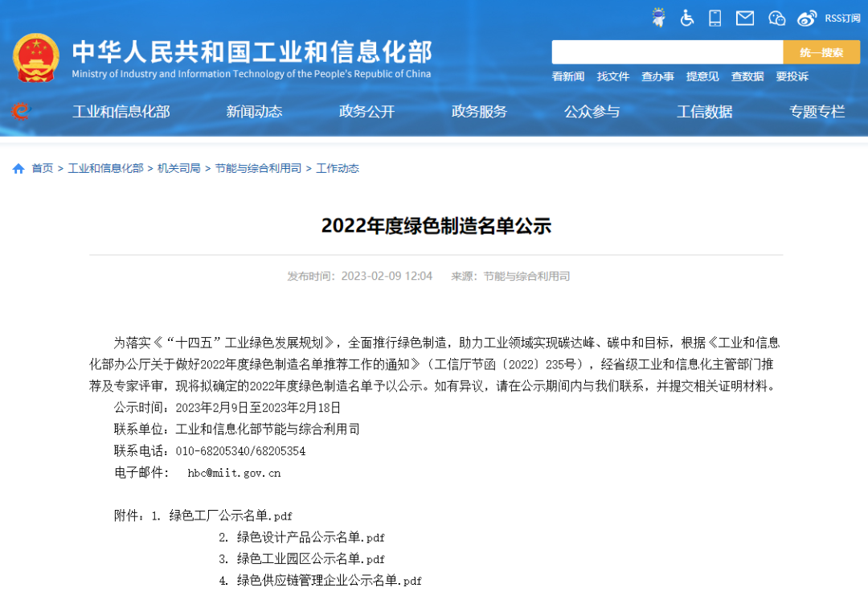Open the 找文件 quick link

(x=612, y=76)
